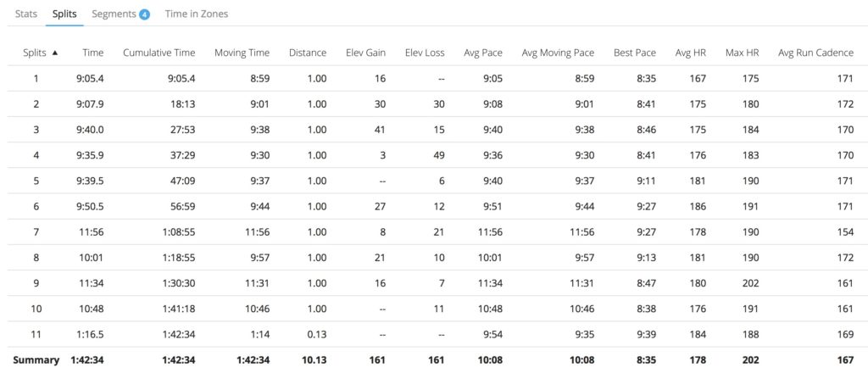
Task: Click the Splits sort arrow icon
Action: click(55, 53)
